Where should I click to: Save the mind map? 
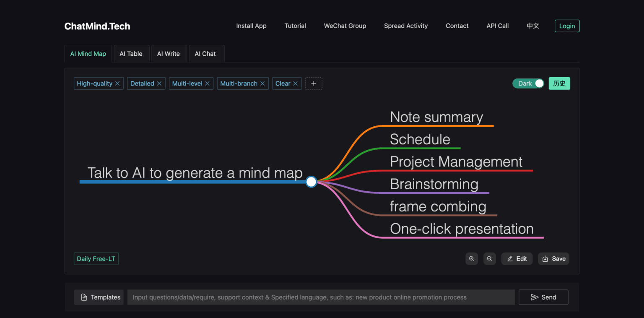pos(553,259)
